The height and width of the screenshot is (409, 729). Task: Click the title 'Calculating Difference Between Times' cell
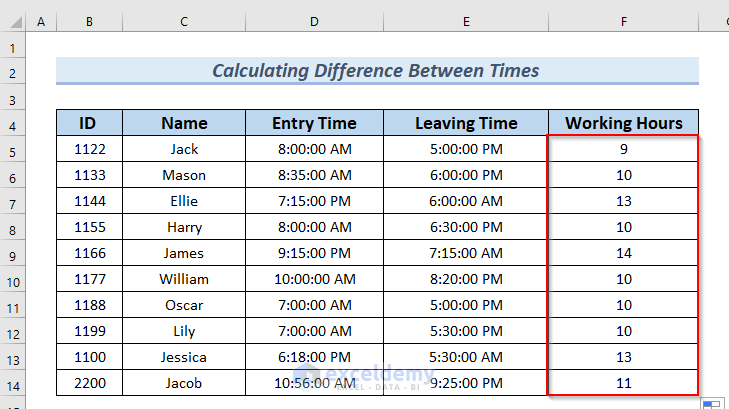(376, 71)
